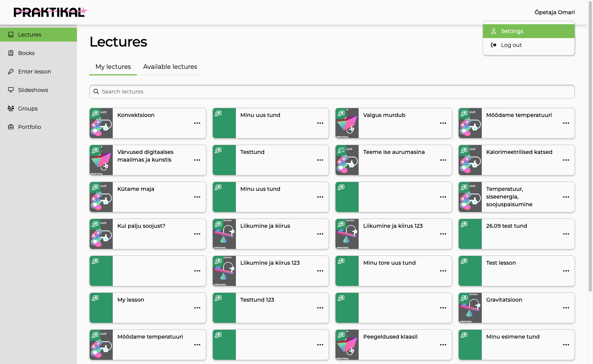Select the My lectures tab
Image resolution: width=593 pixels, height=364 pixels.
coord(113,67)
